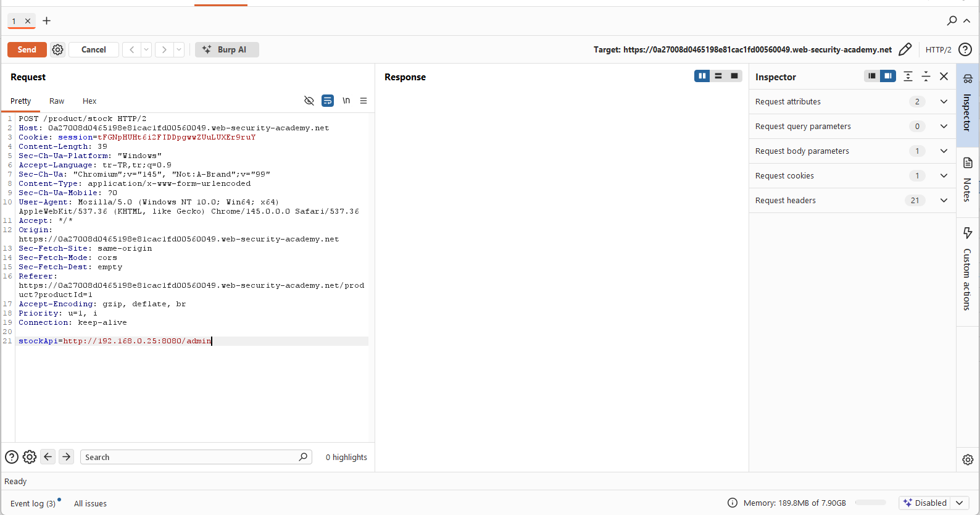The image size is (980, 515).
Task: Add a new Repeater tab
Action: click(46, 21)
